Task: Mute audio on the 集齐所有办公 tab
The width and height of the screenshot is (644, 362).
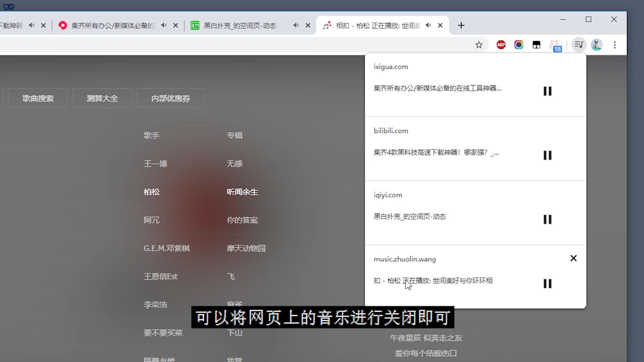Action: click(x=164, y=25)
